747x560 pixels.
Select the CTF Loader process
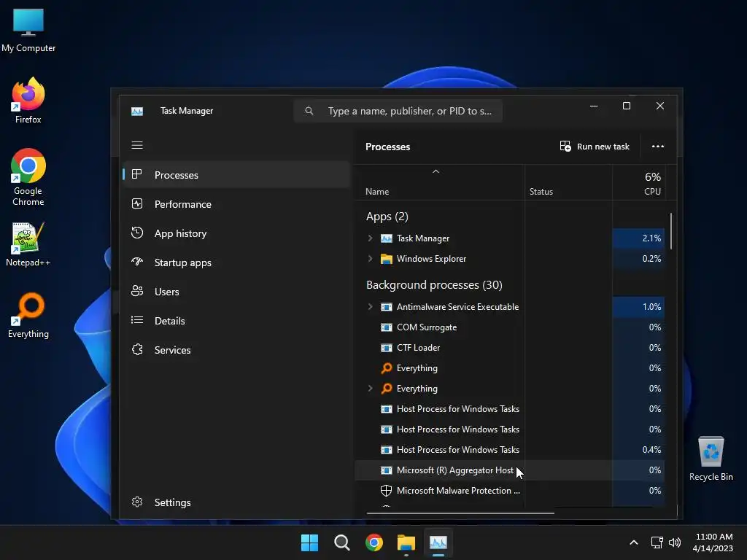(509, 348)
